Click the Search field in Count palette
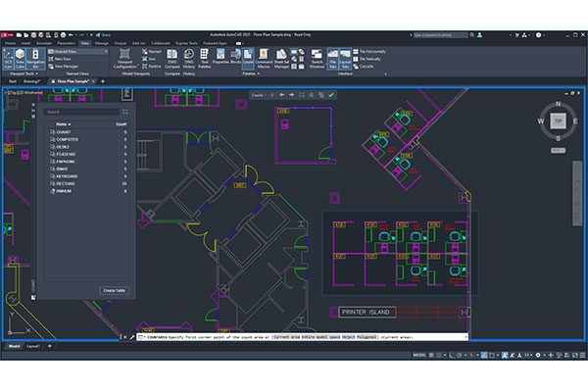This screenshot has width=588, height=392. coord(83,112)
